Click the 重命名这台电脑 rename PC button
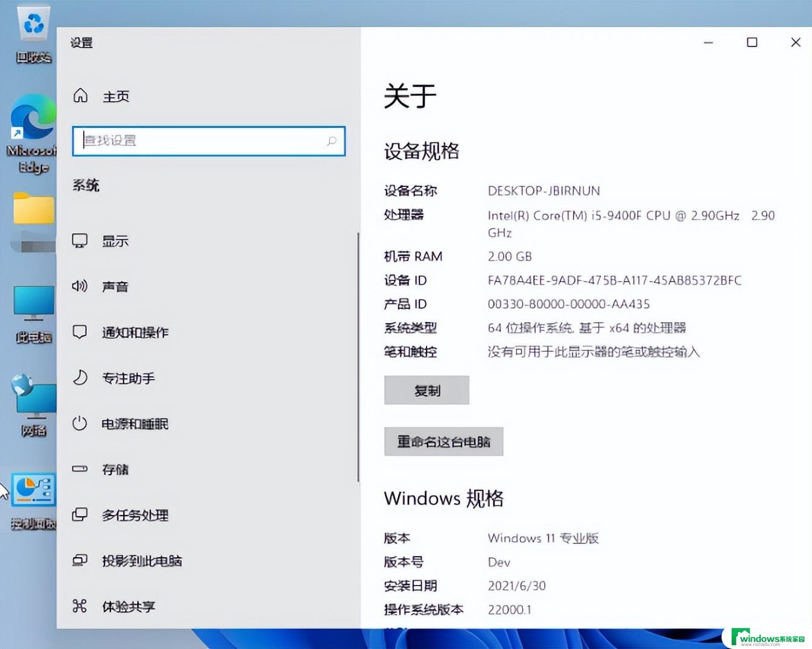Image resolution: width=812 pixels, height=649 pixels. (443, 442)
